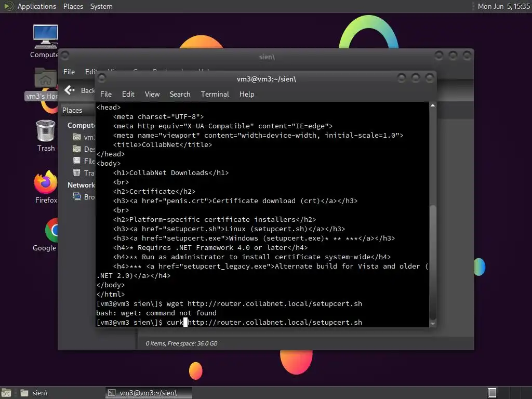The width and height of the screenshot is (532, 399).
Task: Click Computer heading in file manager sidebar
Action: point(81,125)
